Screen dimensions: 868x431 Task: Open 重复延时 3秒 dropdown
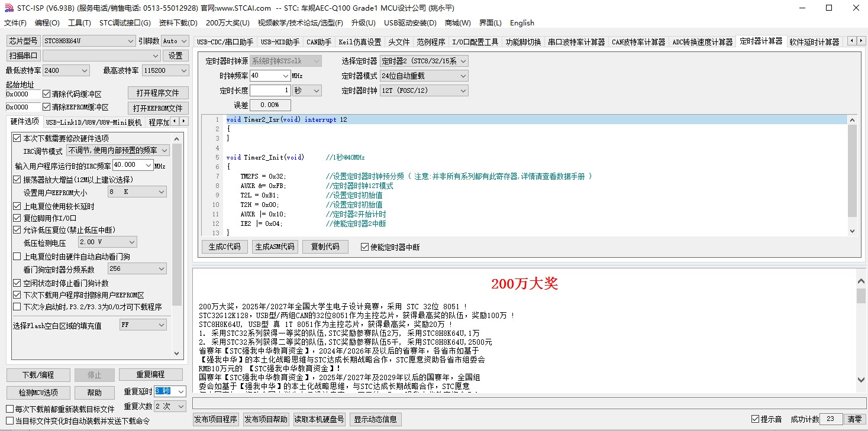coord(170,391)
